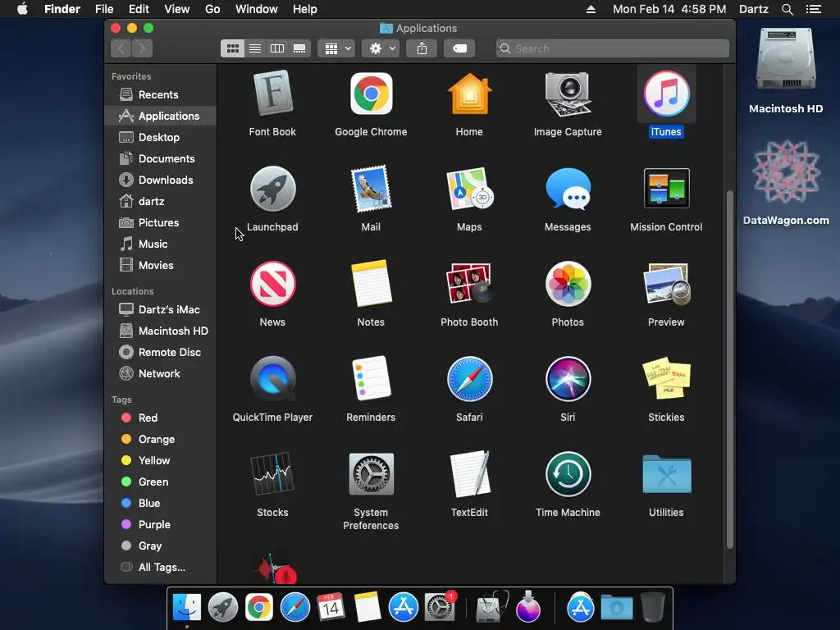Open Downloads in the sidebar
The height and width of the screenshot is (630, 840).
click(160, 180)
